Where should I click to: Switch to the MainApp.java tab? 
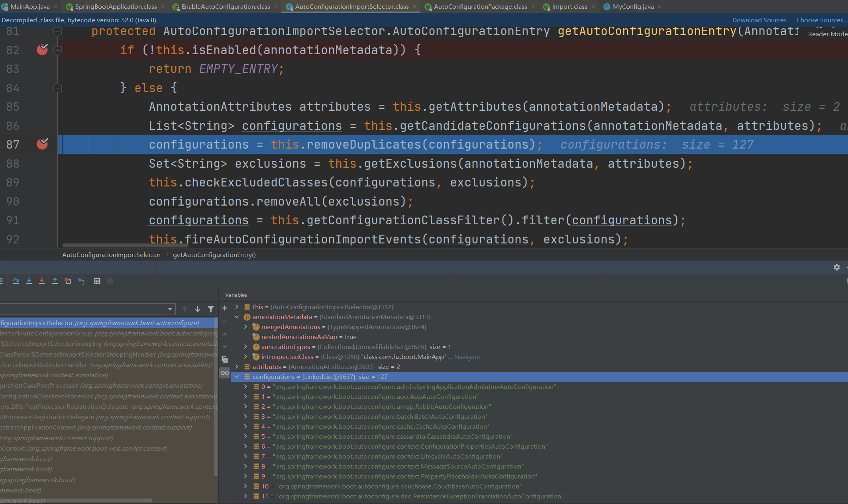[x=29, y=6]
